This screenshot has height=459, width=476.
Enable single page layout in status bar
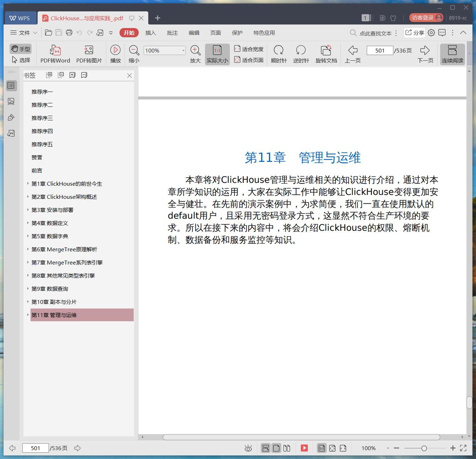pos(276,448)
